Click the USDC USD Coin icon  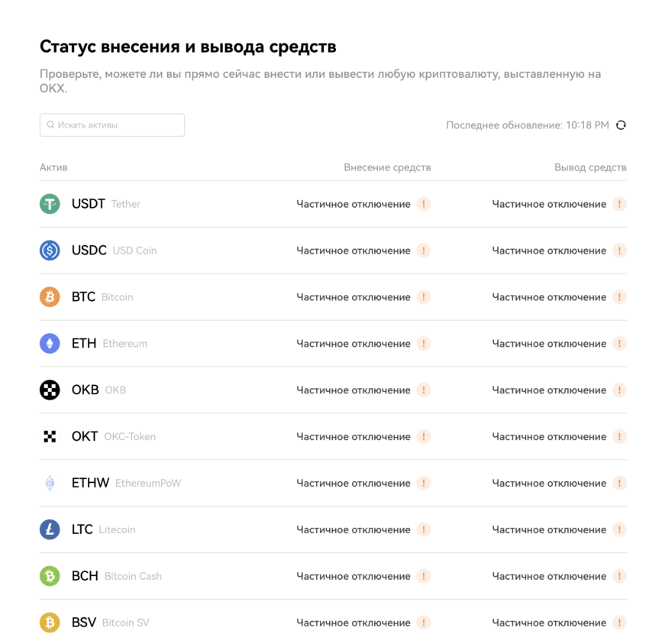click(50, 251)
